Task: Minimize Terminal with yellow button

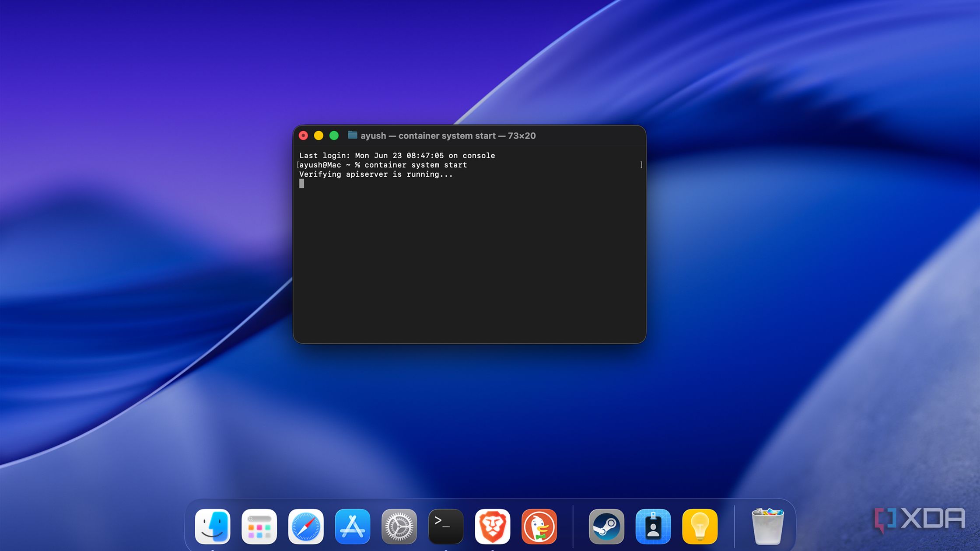Action: coord(318,136)
